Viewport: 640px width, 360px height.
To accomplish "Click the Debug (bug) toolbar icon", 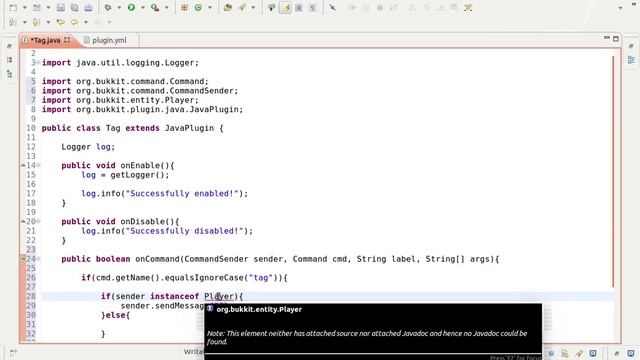I will [108, 7].
